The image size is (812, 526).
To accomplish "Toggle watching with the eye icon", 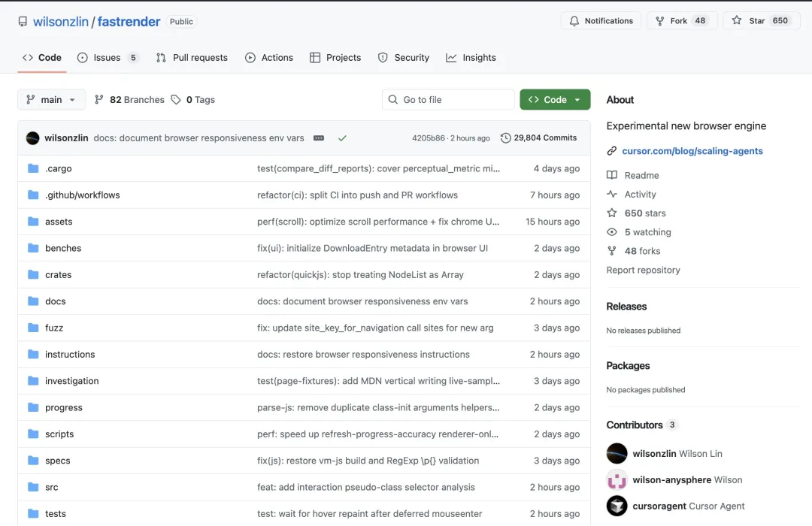I will pyautogui.click(x=612, y=231).
